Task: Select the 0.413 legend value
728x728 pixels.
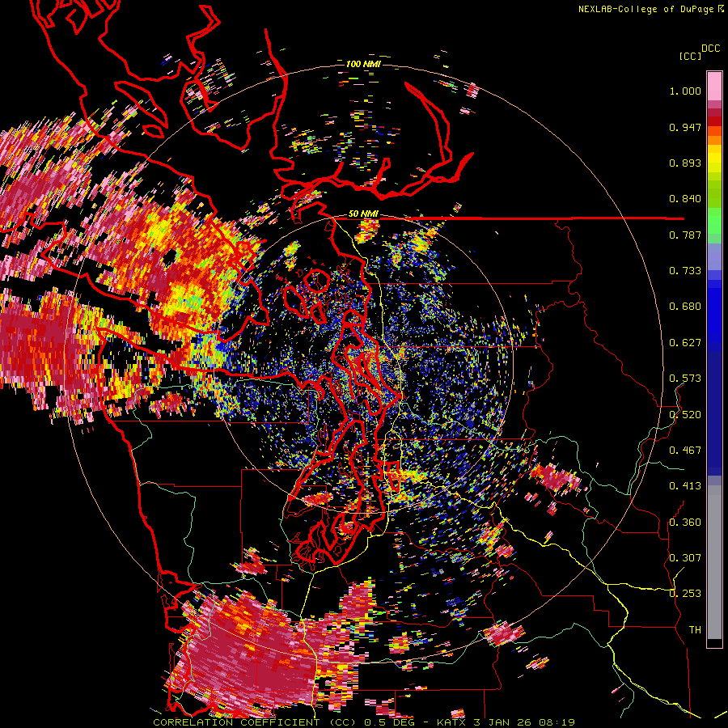Action: point(685,486)
